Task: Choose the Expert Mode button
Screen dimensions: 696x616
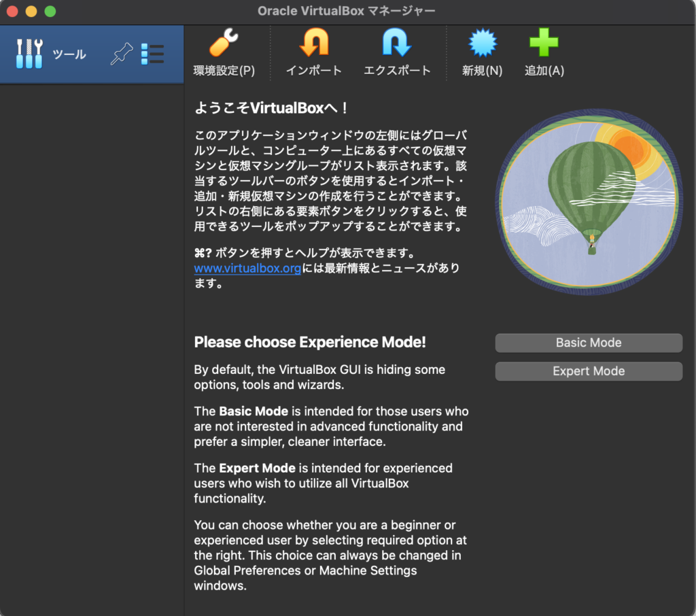Action: point(588,371)
